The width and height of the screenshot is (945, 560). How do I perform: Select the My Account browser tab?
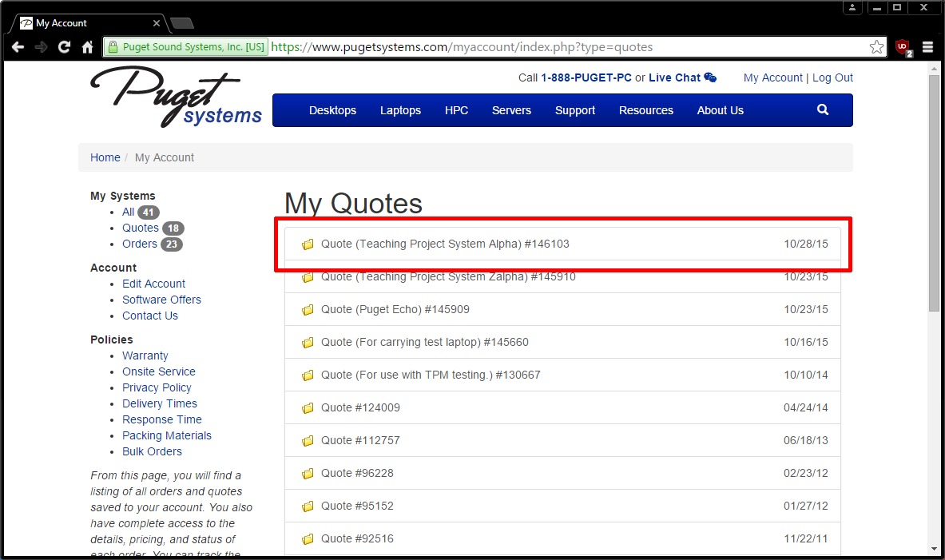pos(88,23)
